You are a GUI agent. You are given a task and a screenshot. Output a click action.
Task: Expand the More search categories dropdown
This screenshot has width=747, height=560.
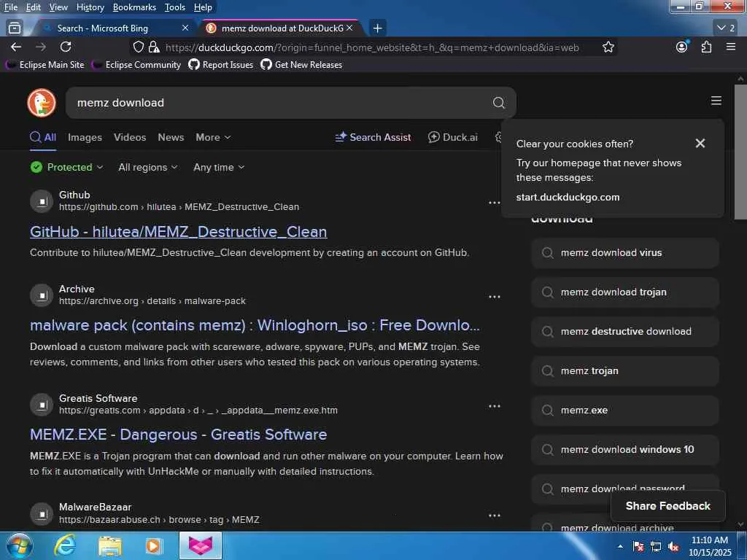click(x=213, y=137)
